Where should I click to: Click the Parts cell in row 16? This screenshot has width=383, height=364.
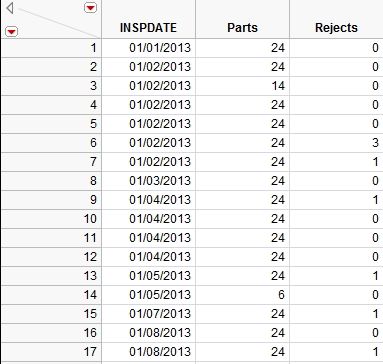[x=242, y=333]
